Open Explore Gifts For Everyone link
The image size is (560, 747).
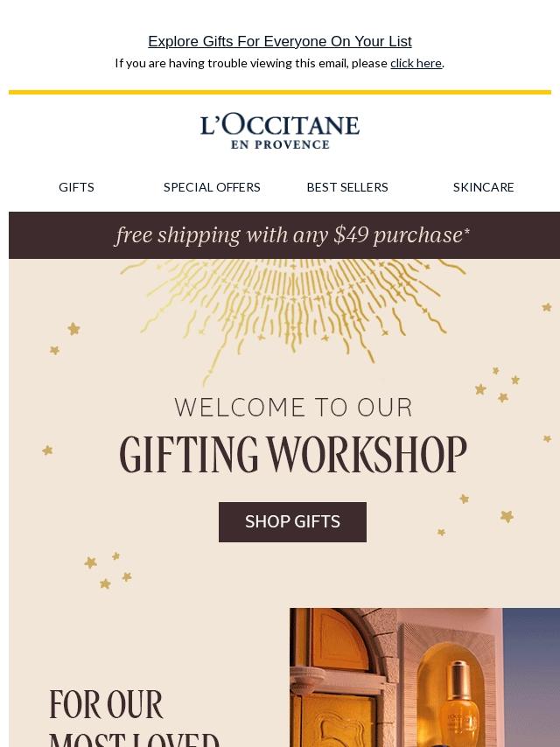click(x=280, y=42)
